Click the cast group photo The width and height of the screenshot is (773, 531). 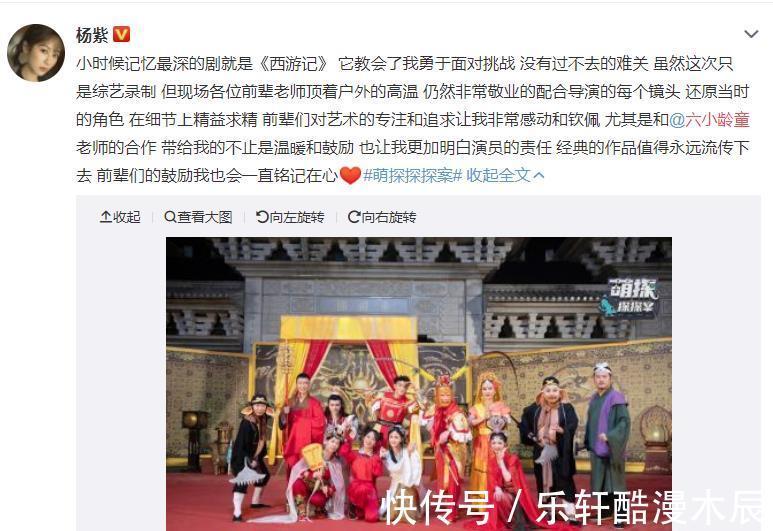point(419,384)
